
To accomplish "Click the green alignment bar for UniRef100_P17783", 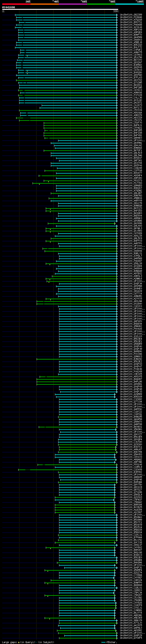I will click(x=75, y=183).
